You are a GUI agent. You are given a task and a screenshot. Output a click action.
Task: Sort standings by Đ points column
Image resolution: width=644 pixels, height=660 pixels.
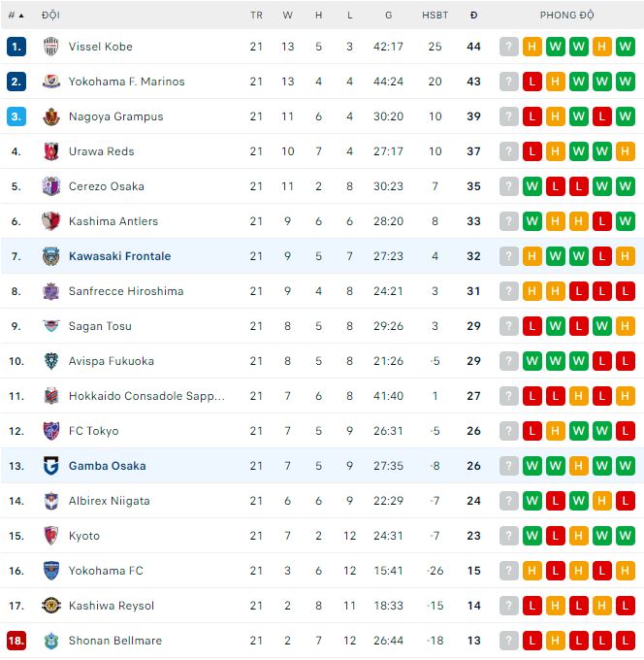pos(473,16)
